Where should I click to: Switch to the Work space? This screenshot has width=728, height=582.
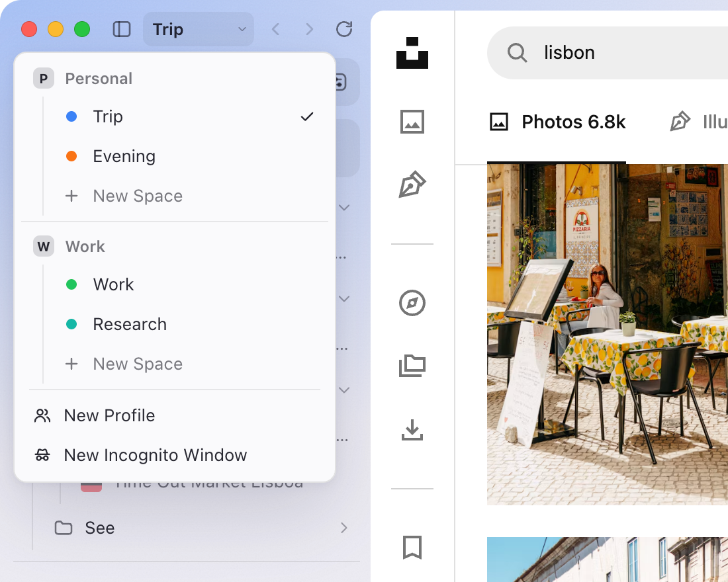[175, 284]
